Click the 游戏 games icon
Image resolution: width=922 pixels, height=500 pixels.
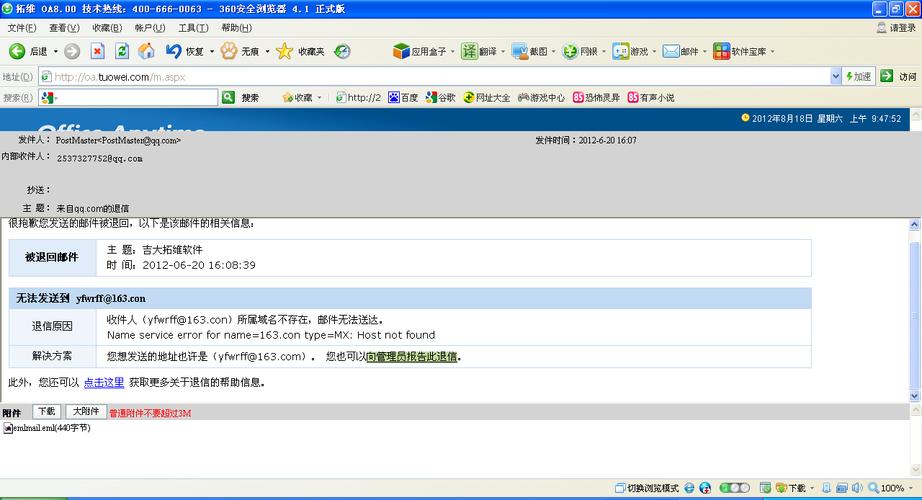click(620, 52)
